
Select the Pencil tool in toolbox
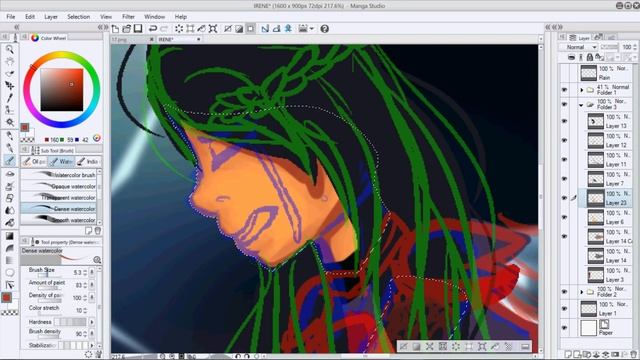click(9, 148)
